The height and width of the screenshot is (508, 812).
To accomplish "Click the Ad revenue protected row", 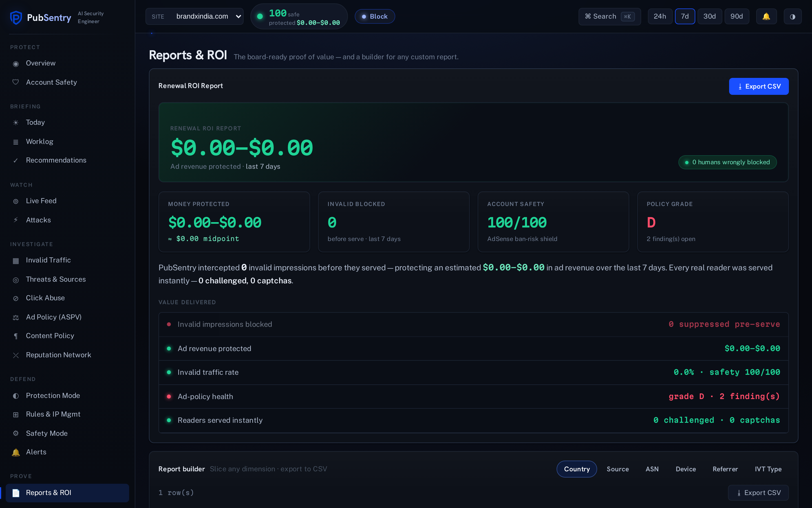I will coord(473,349).
